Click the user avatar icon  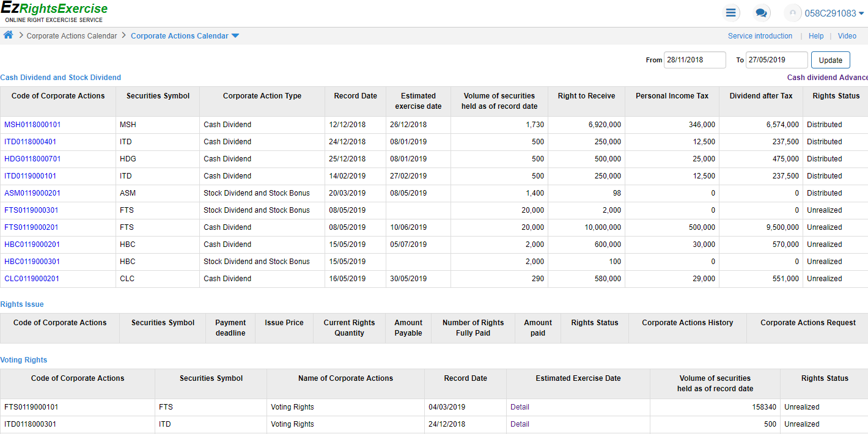click(793, 13)
